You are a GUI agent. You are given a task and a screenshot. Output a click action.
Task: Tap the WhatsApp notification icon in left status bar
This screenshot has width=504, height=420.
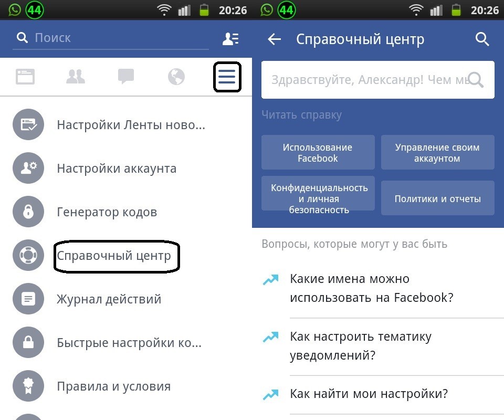pyautogui.click(x=15, y=9)
